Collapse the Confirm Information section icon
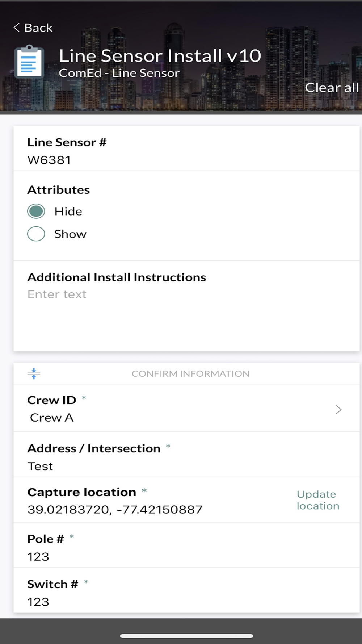The height and width of the screenshot is (644, 362). coord(34,373)
